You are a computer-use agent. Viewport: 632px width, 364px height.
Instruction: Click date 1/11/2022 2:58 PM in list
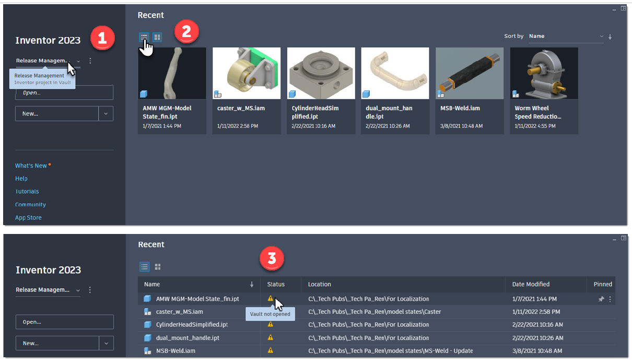click(x=536, y=312)
